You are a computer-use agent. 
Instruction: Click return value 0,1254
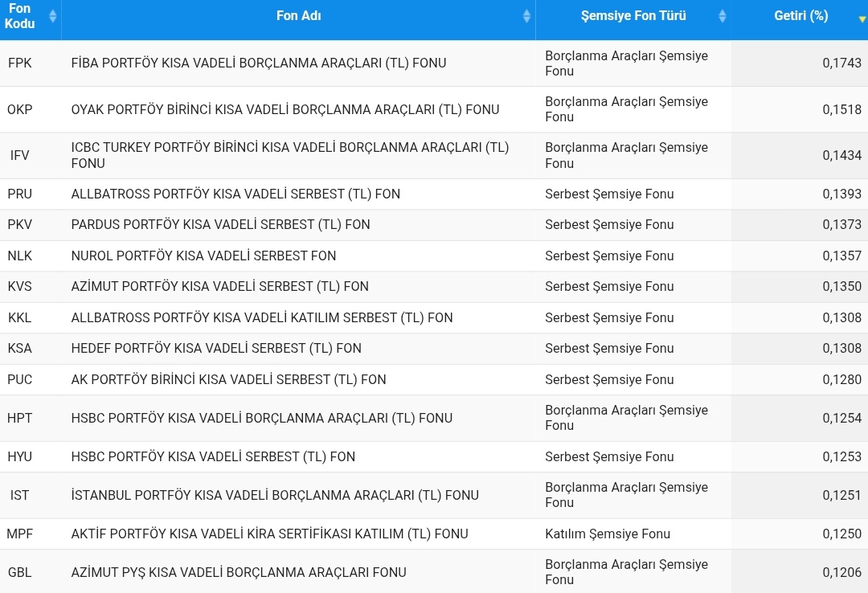pyautogui.click(x=842, y=418)
